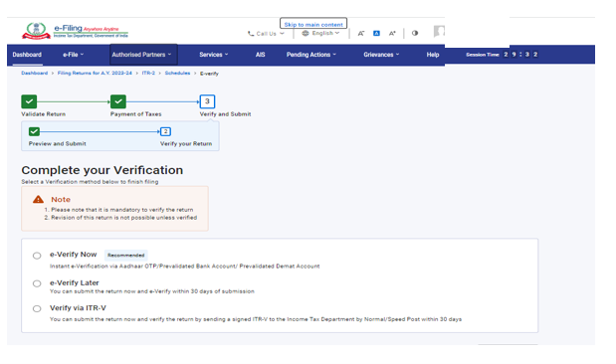The height and width of the screenshot is (364, 616).
Task: Toggle the high contrast mode icon
Action: click(415, 33)
